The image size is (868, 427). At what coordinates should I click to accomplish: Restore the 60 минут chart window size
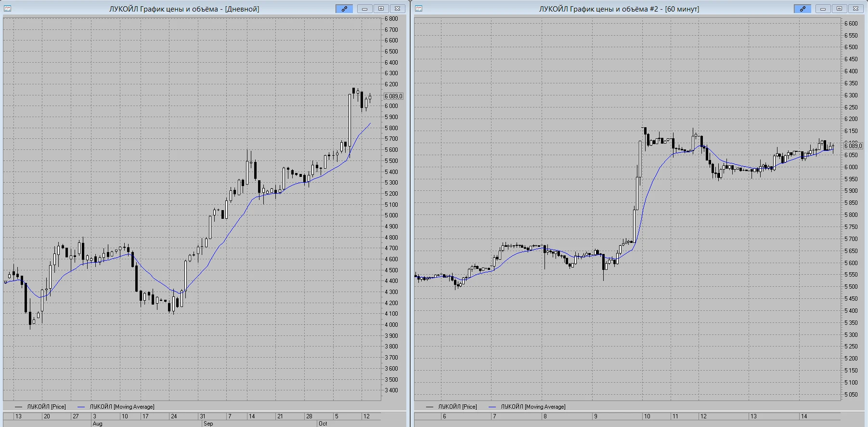tap(839, 9)
